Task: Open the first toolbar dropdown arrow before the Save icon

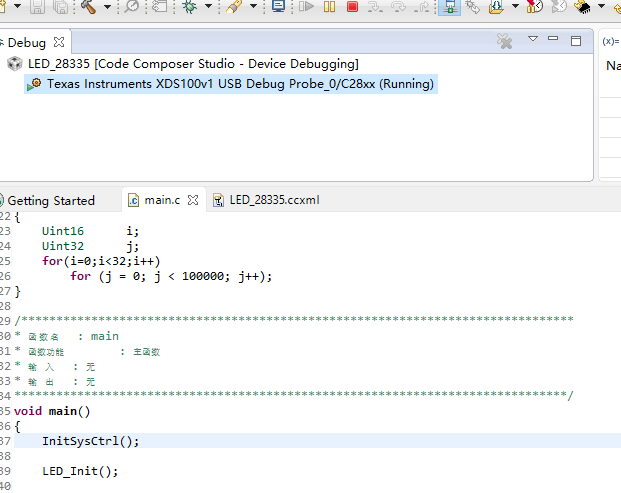Action: pos(17,6)
